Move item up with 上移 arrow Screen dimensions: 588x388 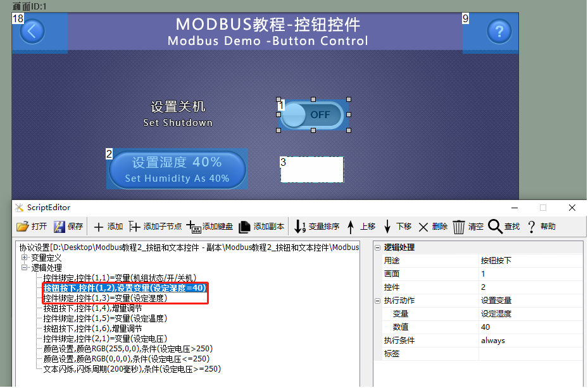tap(351, 227)
